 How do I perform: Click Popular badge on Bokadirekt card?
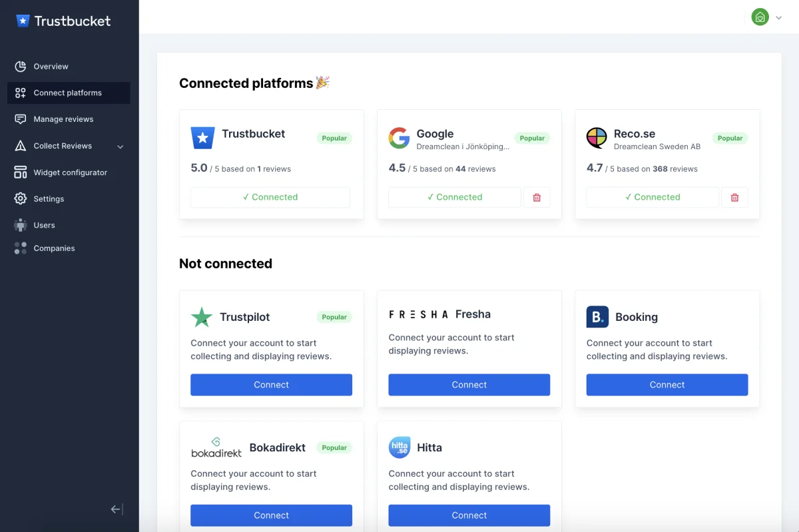click(x=334, y=448)
